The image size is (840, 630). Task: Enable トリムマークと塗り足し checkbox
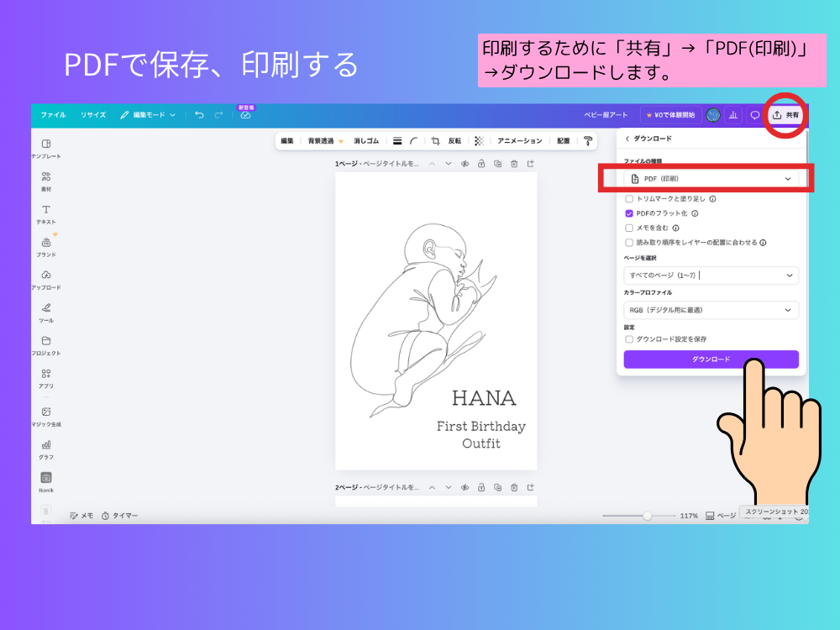[x=629, y=199]
